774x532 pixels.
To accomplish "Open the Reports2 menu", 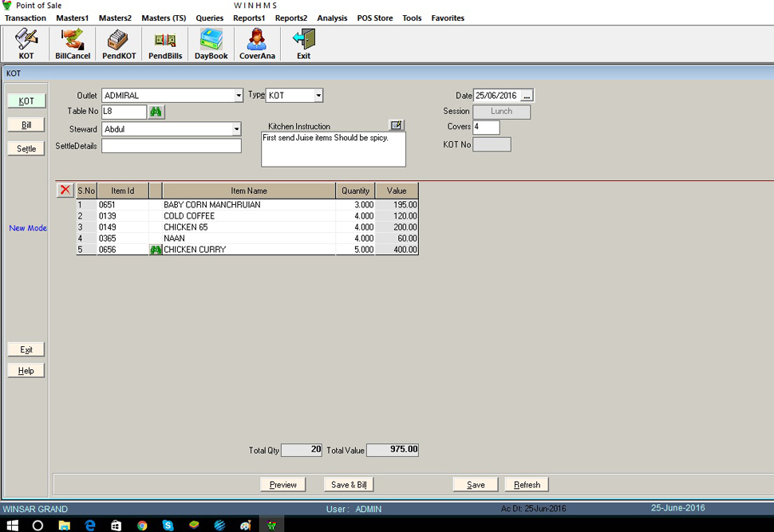I will pos(290,18).
